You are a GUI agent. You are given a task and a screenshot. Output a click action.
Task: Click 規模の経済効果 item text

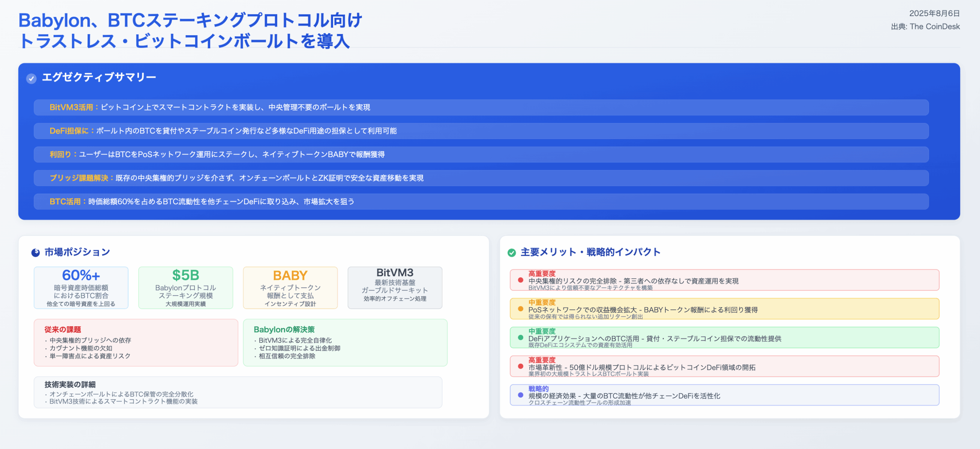(624, 396)
